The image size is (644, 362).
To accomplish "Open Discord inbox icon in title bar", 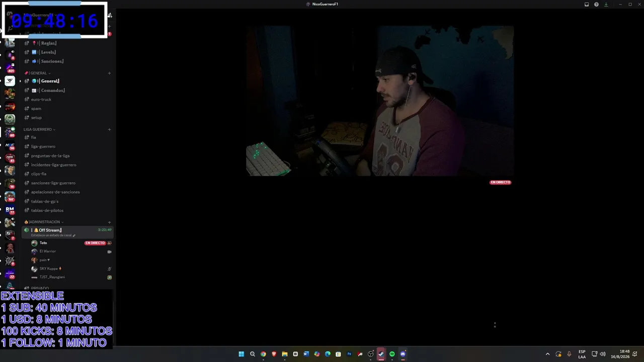I will tap(587, 4).
